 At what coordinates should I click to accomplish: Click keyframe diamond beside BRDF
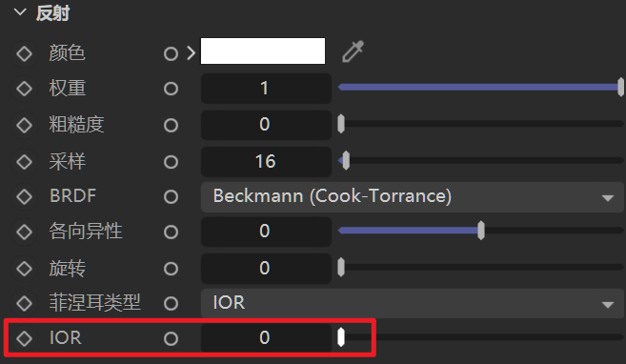pos(25,196)
